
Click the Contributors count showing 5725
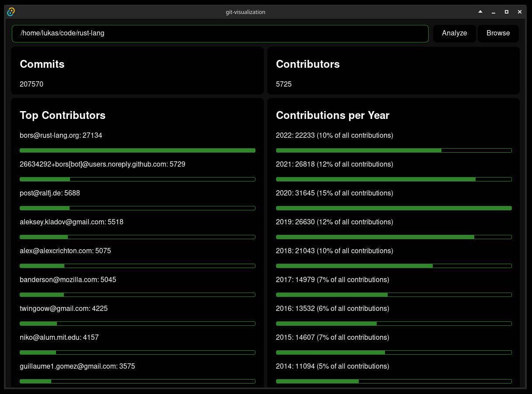283,84
